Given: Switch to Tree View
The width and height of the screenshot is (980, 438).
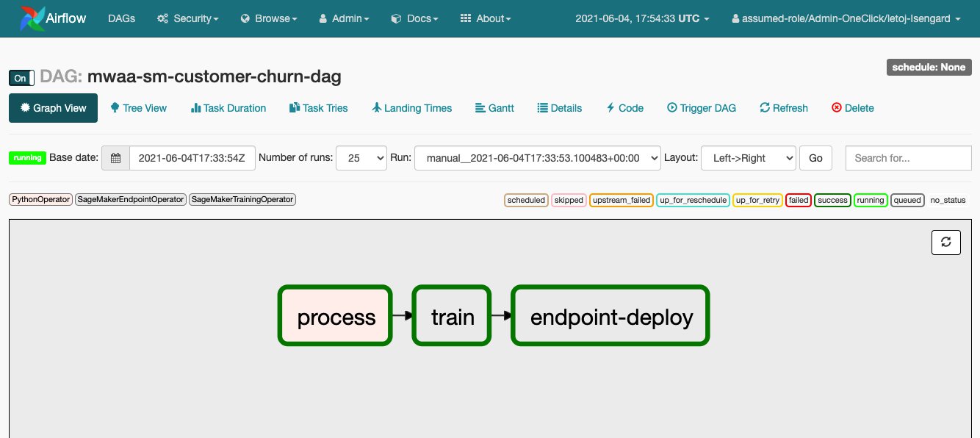Looking at the screenshot, I should pos(139,108).
